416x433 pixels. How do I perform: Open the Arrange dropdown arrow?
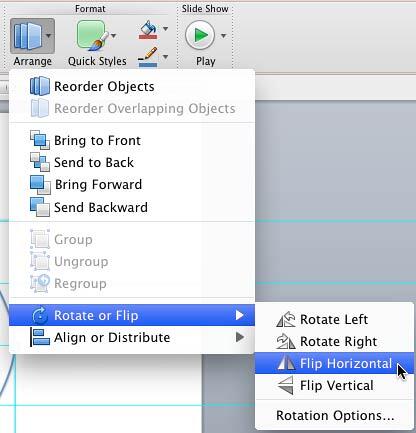coord(49,36)
